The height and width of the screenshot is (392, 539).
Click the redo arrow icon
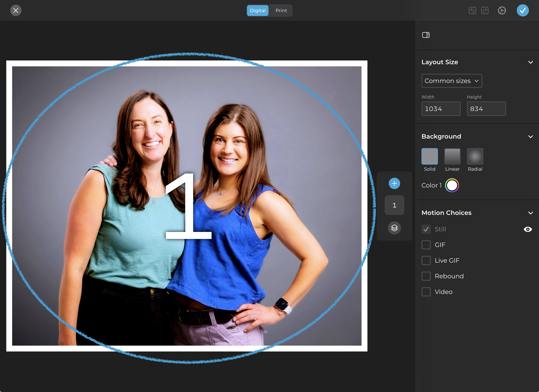pyautogui.click(x=485, y=10)
